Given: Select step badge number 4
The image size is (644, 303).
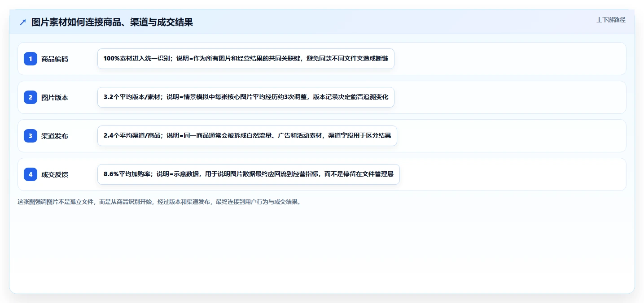Looking at the screenshot, I should (x=31, y=174).
